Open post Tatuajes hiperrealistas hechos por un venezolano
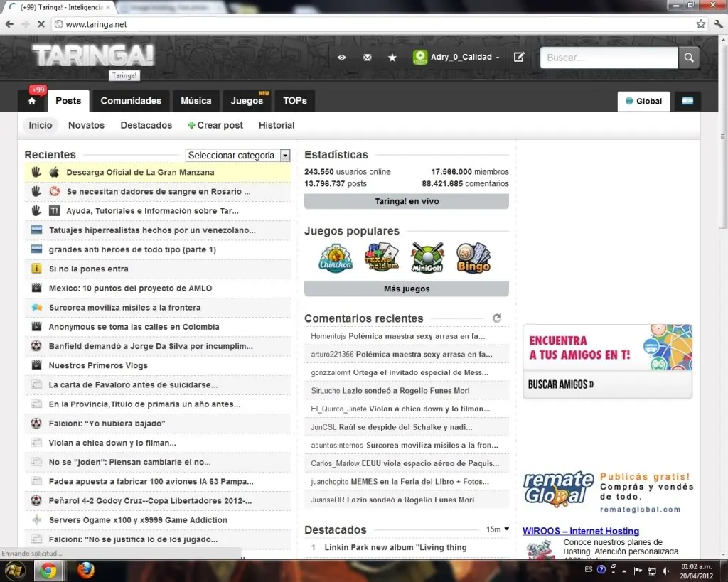Screen dimensions: 728x582 click(x=152, y=230)
